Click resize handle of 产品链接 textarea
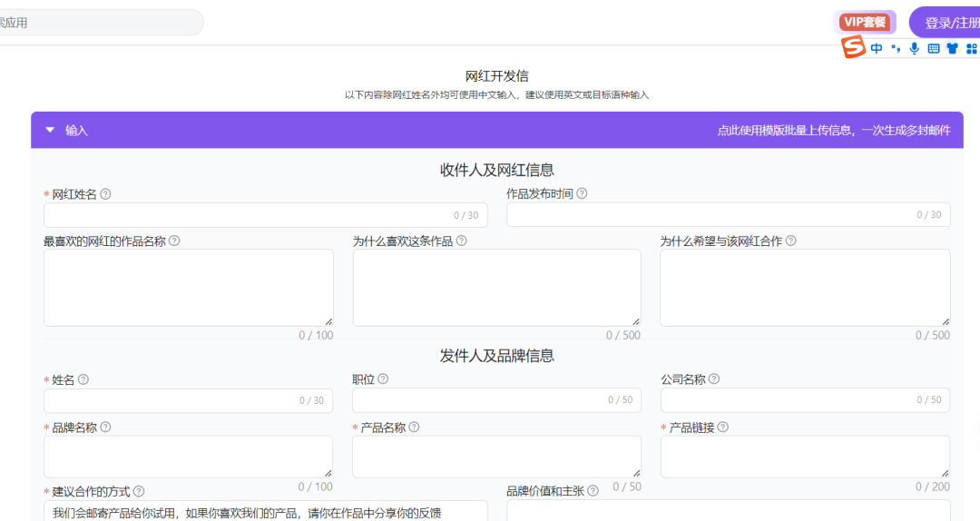 pyautogui.click(x=945, y=473)
